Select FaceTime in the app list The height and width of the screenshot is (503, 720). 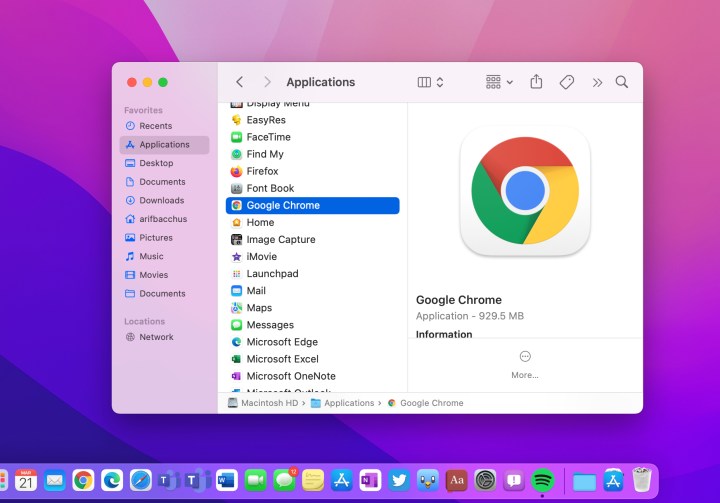(x=313, y=137)
